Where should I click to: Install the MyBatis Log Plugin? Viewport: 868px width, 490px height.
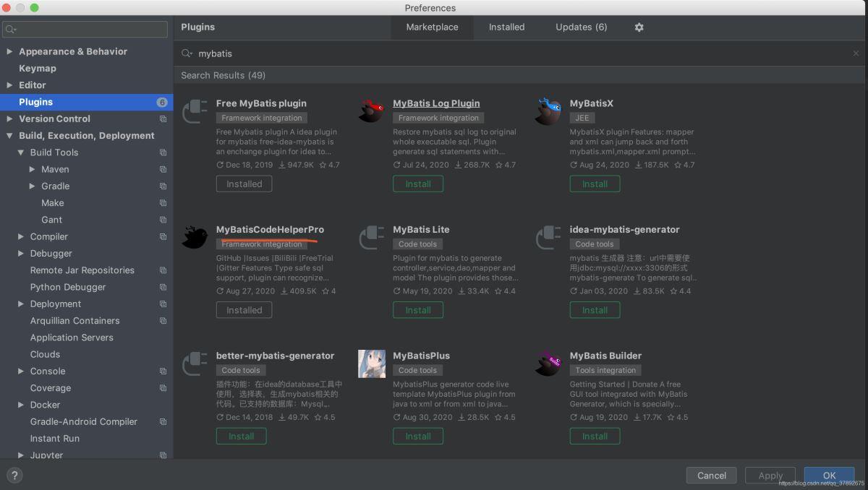coord(417,184)
